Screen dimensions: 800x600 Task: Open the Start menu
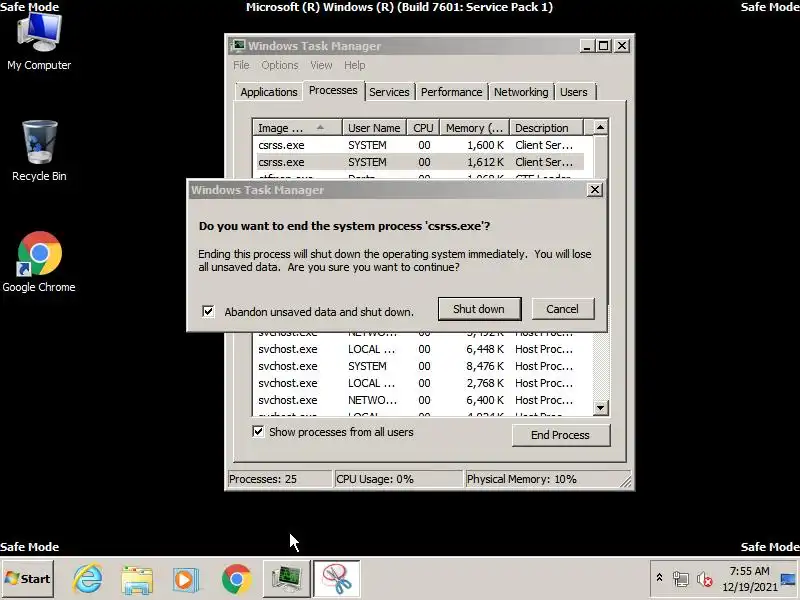click(x=28, y=579)
